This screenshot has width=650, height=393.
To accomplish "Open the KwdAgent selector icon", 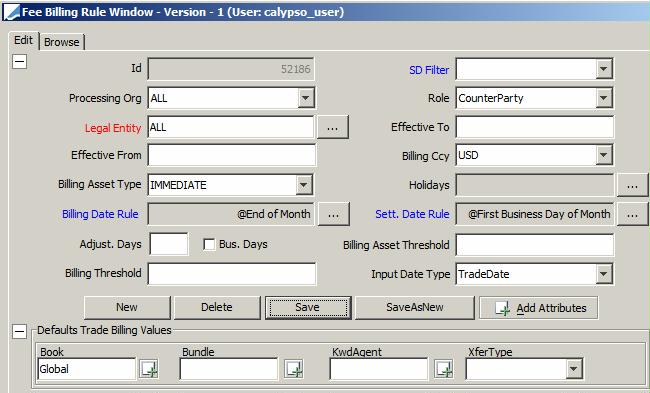I will click(x=444, y=369).
